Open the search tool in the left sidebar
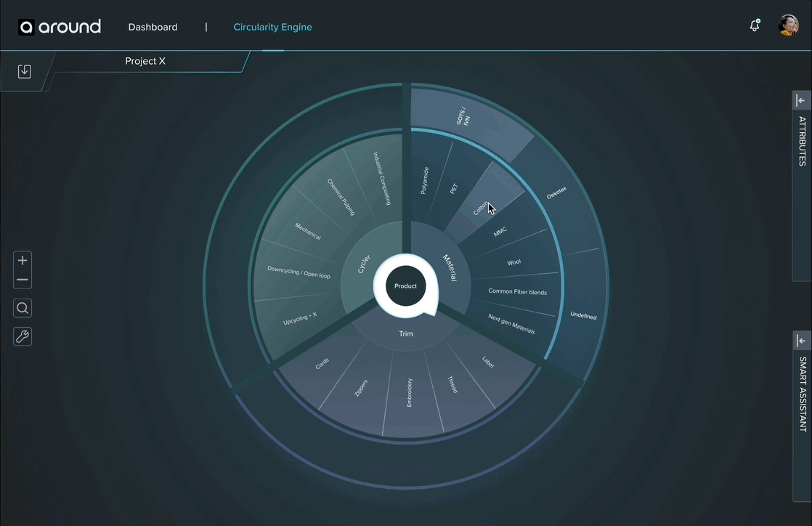Screen dimensions: 812x526 pyautogui.click(x=22, y=307)
